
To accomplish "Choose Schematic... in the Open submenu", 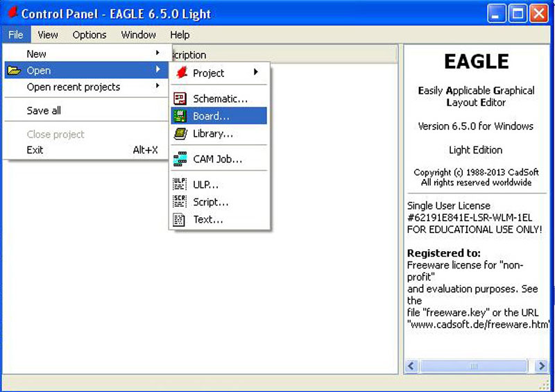I will pos(219,99).
